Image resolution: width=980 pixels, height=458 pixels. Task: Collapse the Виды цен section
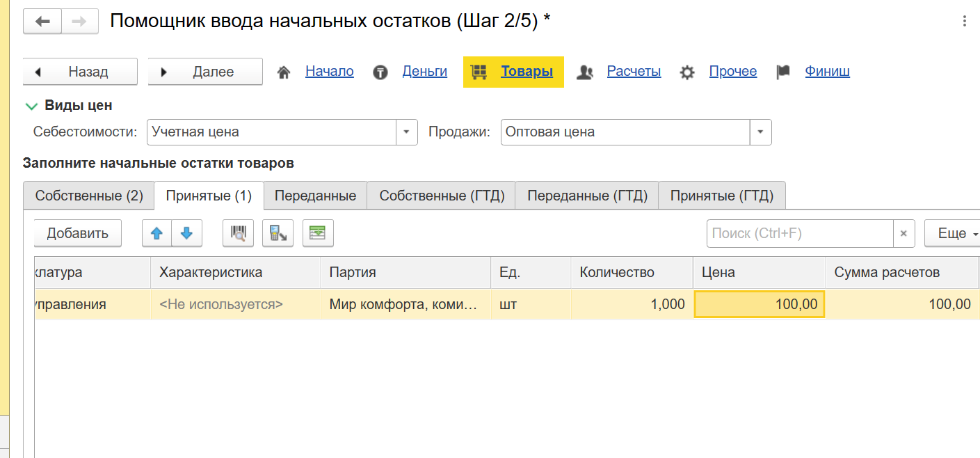31,106
